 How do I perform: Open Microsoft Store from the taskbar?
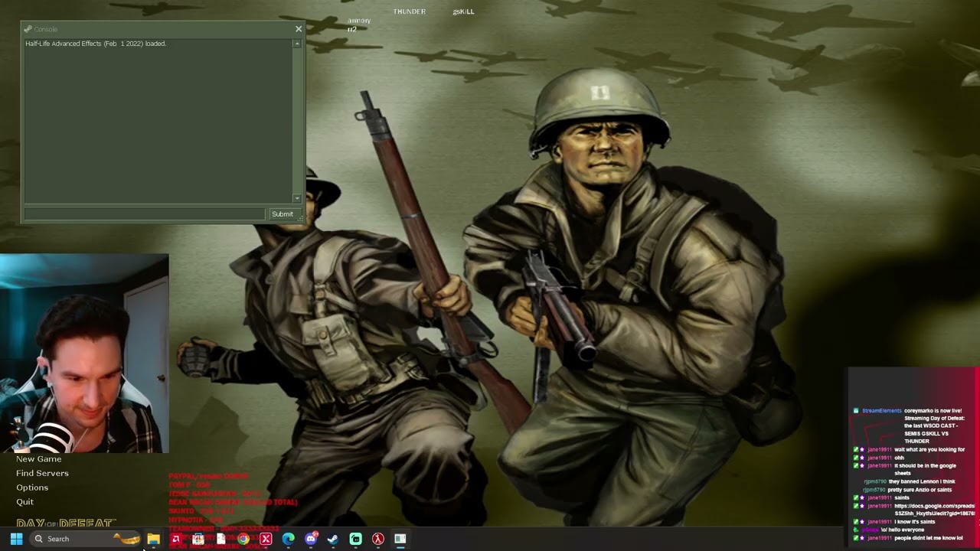(198, 539)
